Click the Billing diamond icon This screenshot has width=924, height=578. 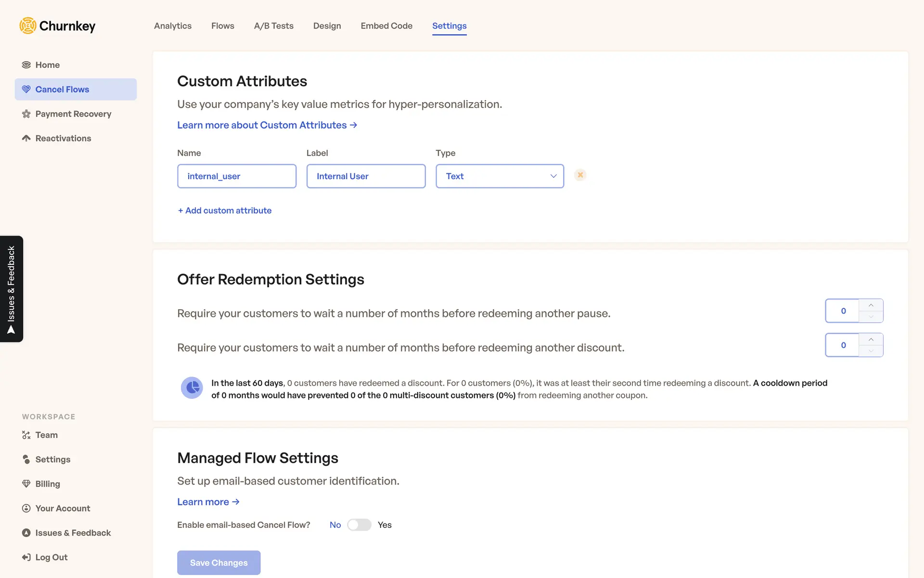pos(26,484)
